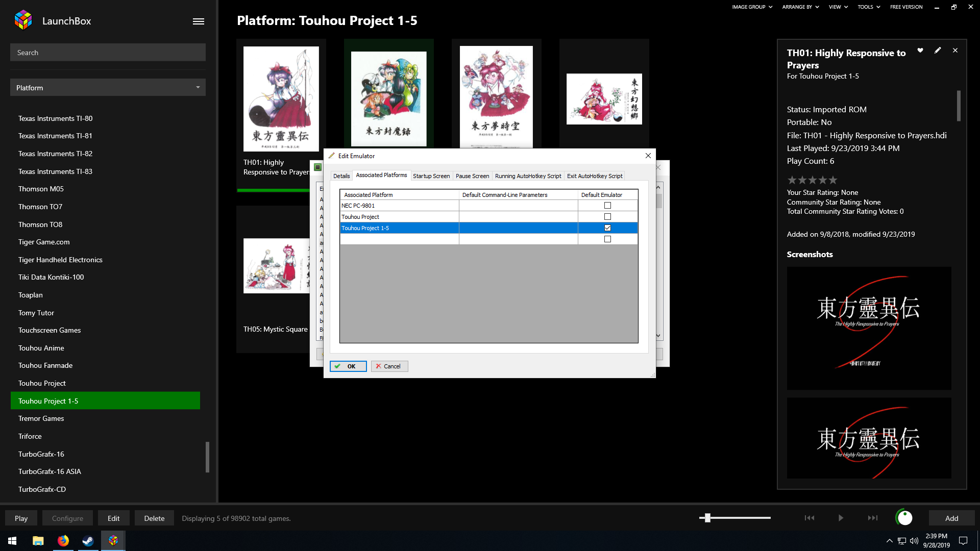Open File Explorer from taskbar
Viewport: 980px width, 551px height.
pyautogui.click(x=38, y=541)
